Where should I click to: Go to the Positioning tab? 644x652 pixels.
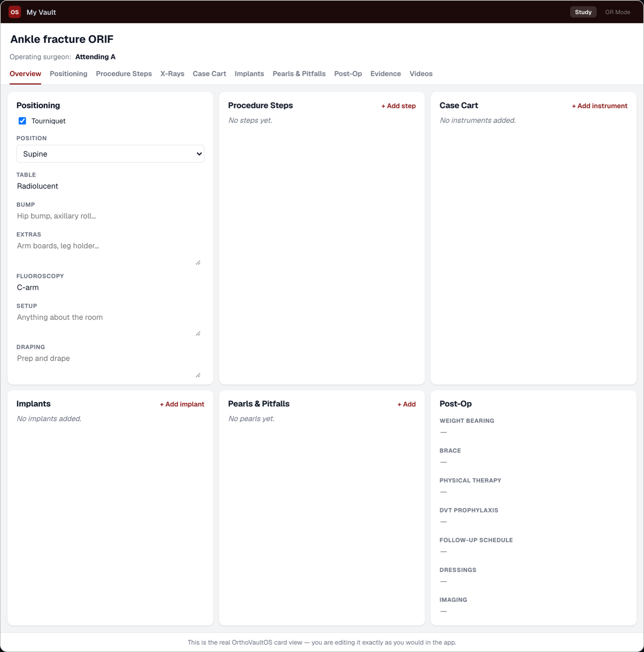68,74
